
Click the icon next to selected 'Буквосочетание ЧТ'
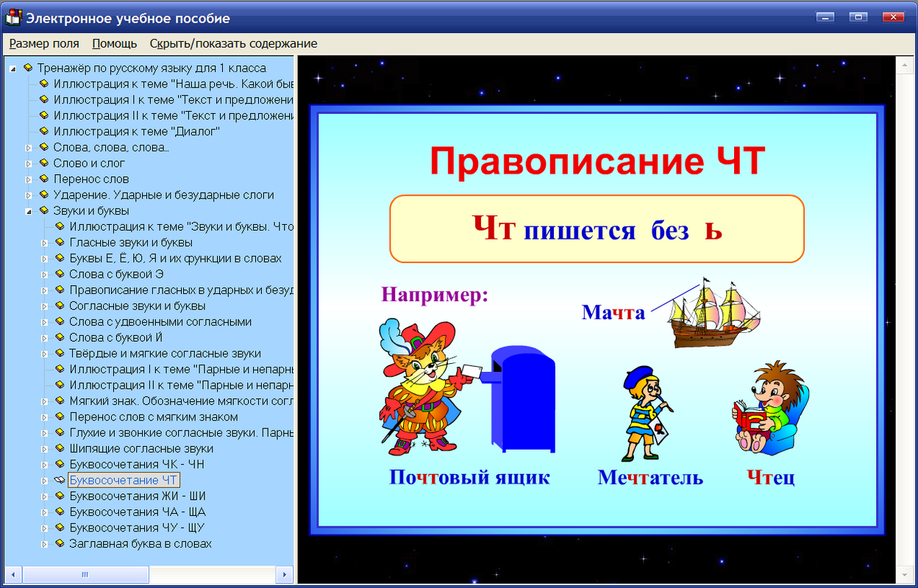point(60,478)
